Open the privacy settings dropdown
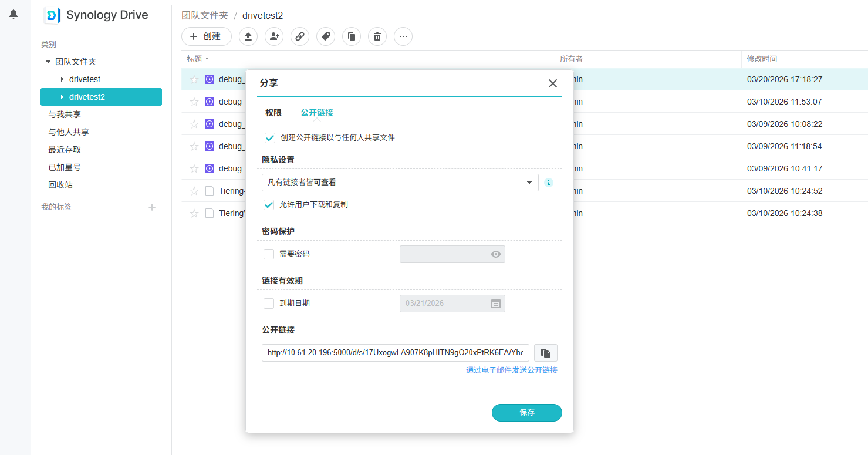Image resolution: width=868 pixels, height=455 pixels. coord(400,183)
